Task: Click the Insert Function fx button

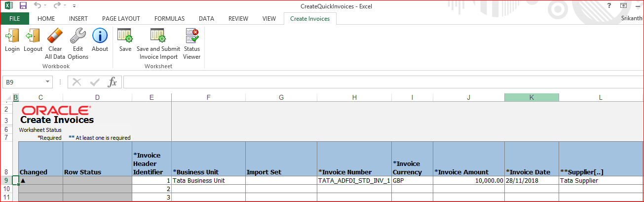Action: 113,82
